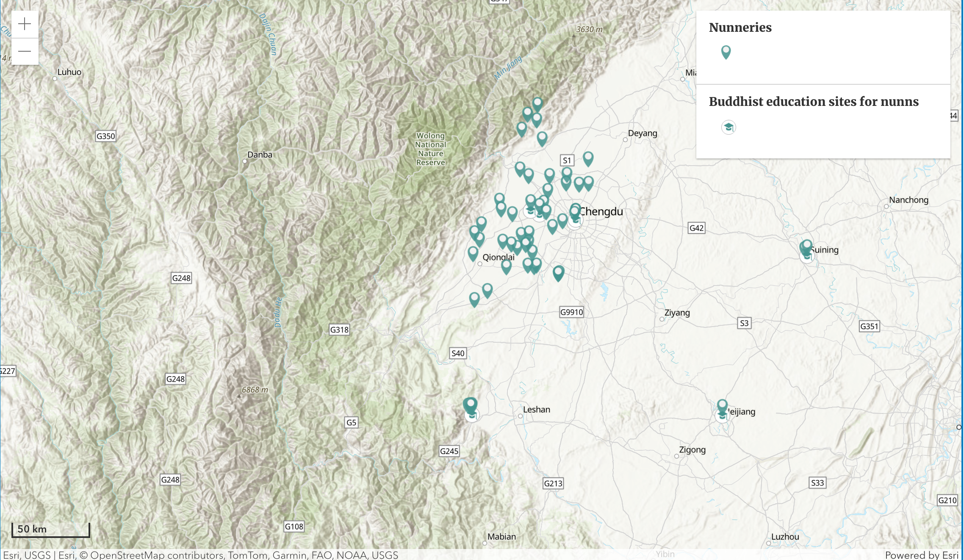
Task: Click the Nunneries legend heading
Action: 740,28
